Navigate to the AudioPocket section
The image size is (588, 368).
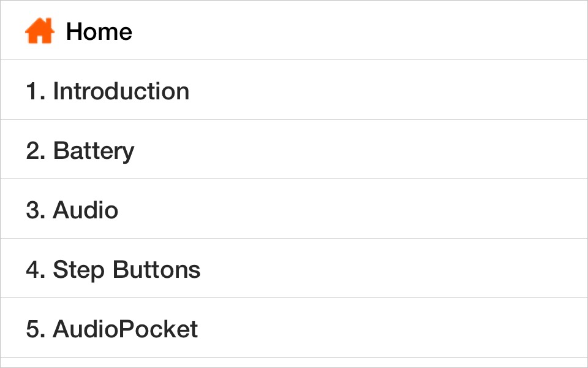tap(125, 329)
